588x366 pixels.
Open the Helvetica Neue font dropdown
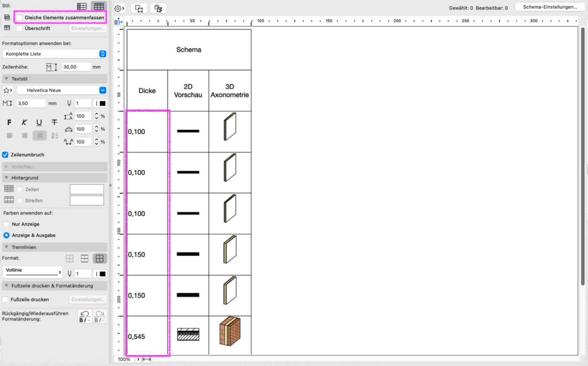[61, 90]
